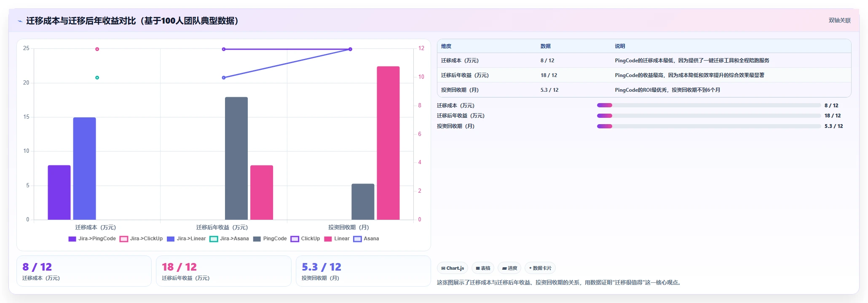Click the teal data point above 迁移成本
Screen dimensions: 868x303
coord(97,77)
